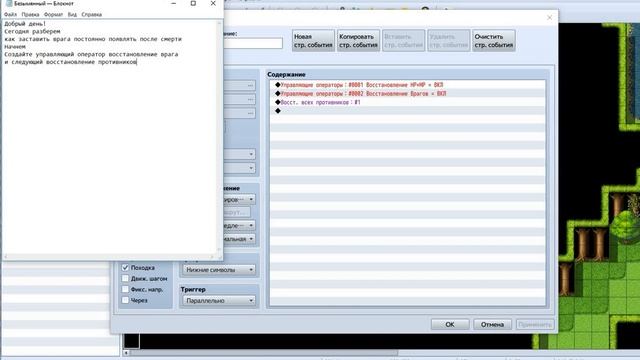Toggle the Походка checkbox
This screenshot has height=360, width=640.
(125, 268)
